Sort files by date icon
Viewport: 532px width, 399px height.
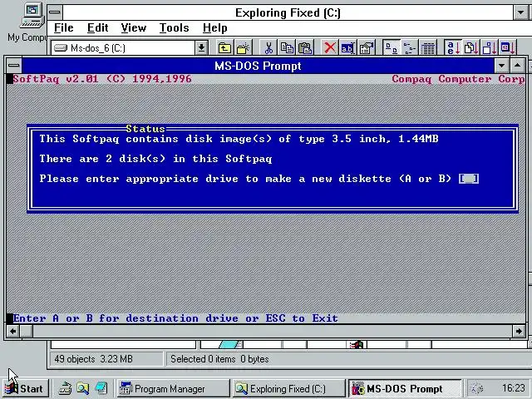(x=508, y=48)
